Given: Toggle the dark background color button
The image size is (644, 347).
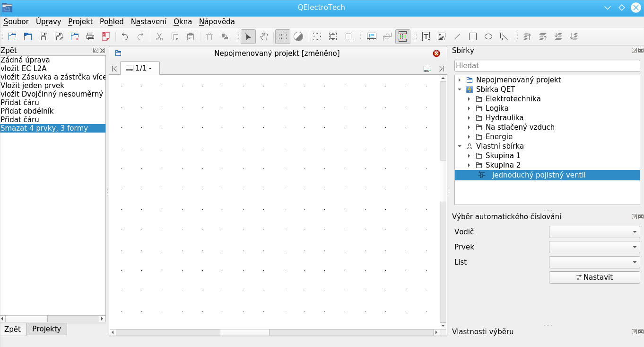Looking at the screenshot, I should pos(298,36).
